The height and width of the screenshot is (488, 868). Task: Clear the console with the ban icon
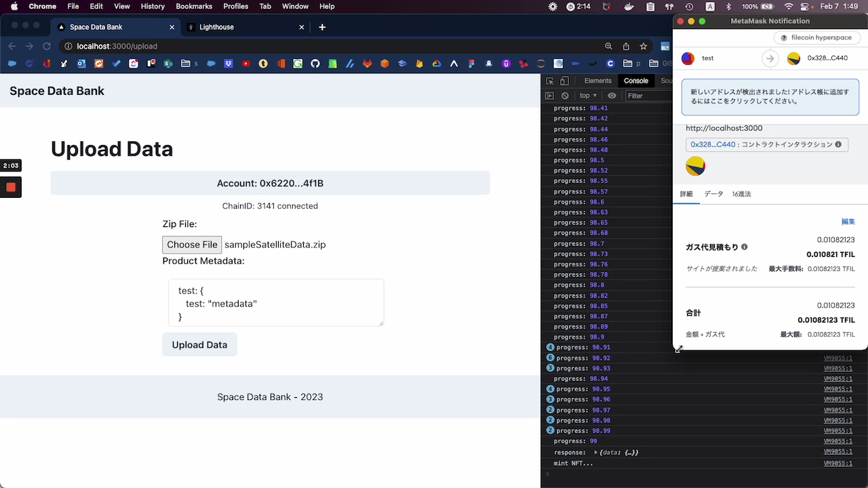tap(565, 96)
